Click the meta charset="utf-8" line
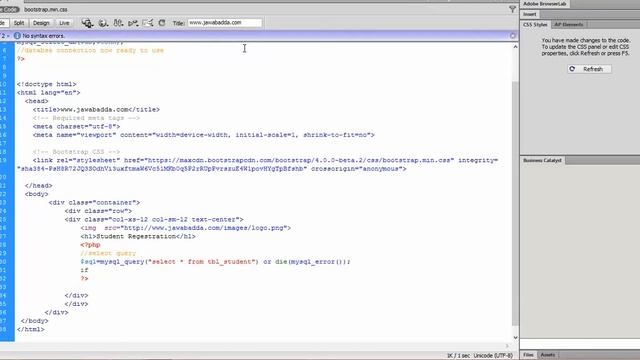The image size is (640, 360). coord(76,127)
